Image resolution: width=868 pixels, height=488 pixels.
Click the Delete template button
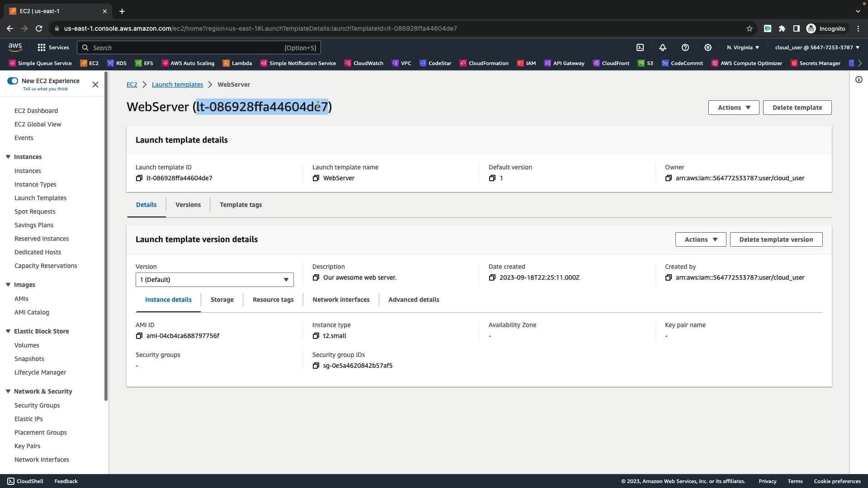coord(797,108)
